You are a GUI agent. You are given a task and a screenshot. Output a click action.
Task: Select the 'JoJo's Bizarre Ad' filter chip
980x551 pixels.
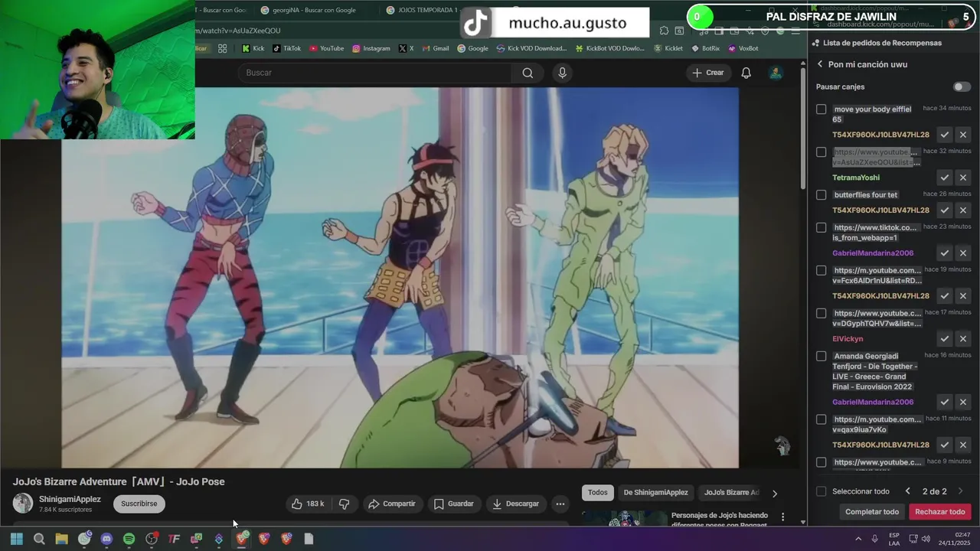pyautogui.click(x=731, y=493)
